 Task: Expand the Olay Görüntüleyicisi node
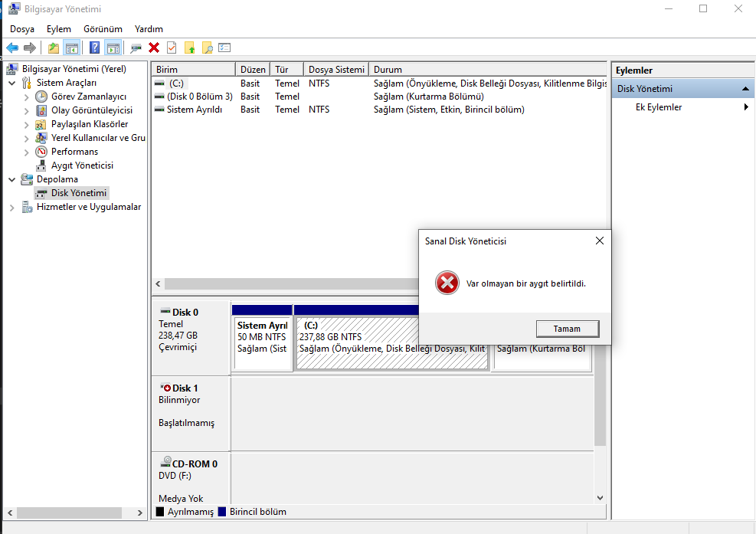pos(27,110)
